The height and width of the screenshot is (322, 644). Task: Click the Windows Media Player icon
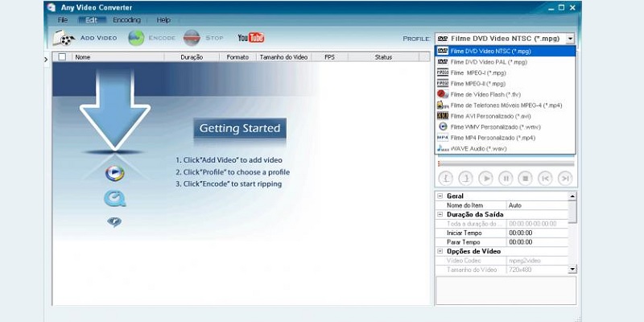[114, 174]
